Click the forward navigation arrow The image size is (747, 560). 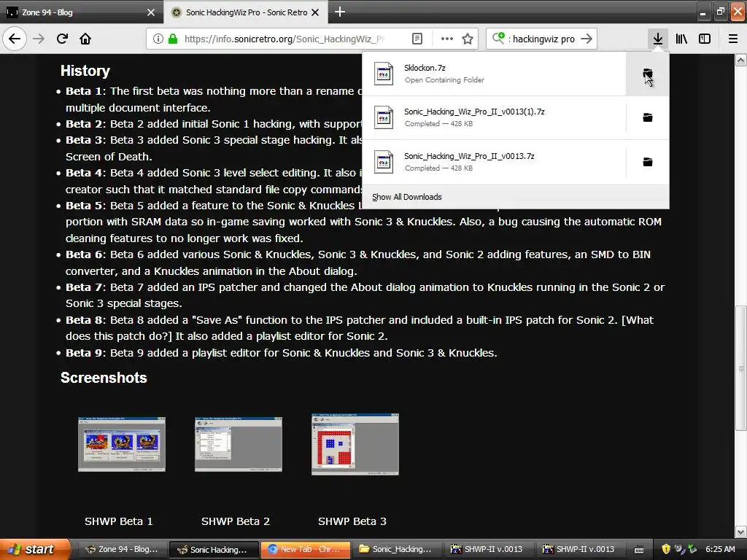39,39
